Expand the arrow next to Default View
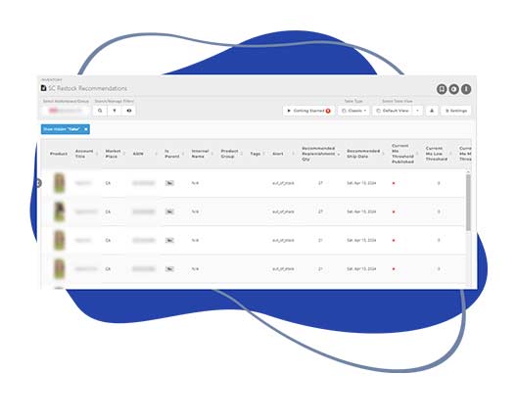Screen dimensions: 516x420 pos(418,111)
